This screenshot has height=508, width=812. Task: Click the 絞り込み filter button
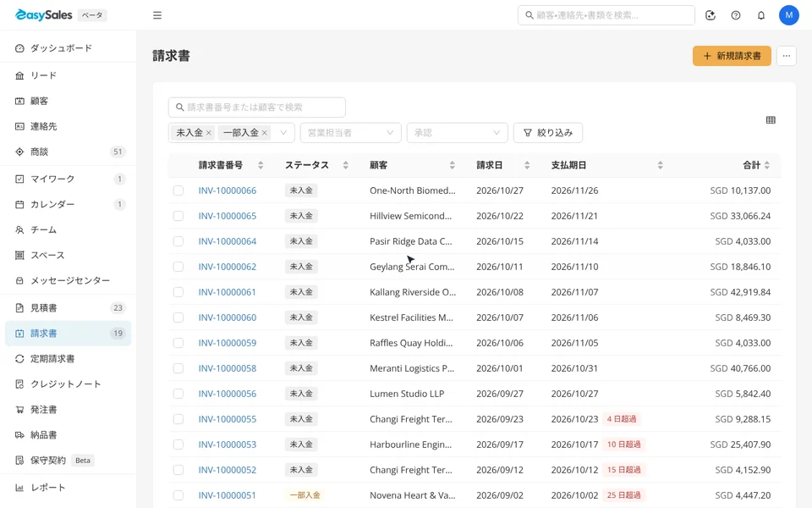point(548,133)
